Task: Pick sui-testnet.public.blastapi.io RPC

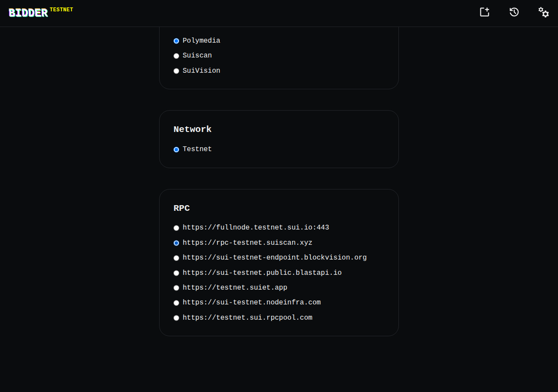Action: point(177,273)
